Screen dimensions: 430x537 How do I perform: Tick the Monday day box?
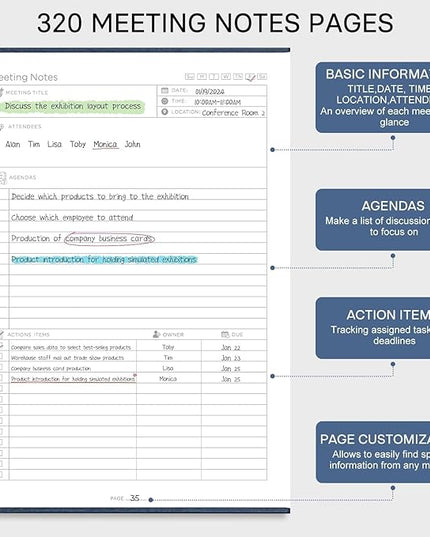202,76
